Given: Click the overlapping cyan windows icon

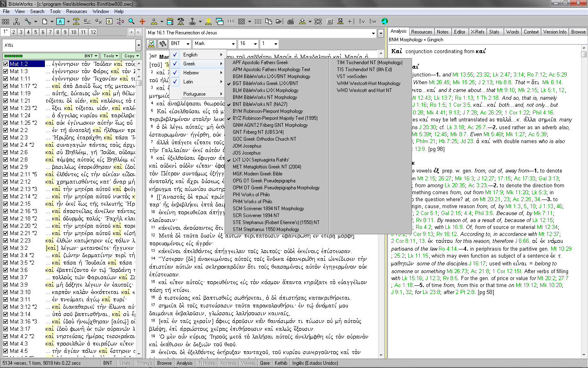Looking at the screenshot, I should (220, 21).
